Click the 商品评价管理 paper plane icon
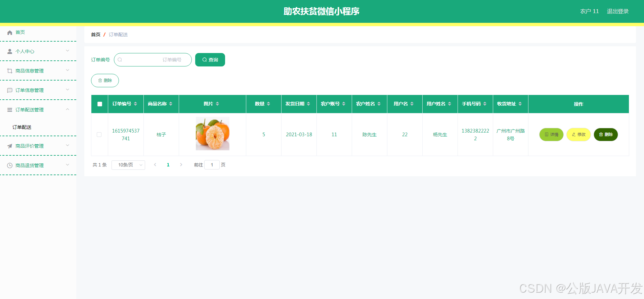Viewport: 644px width, 299px height. click(x=10, y=146)
